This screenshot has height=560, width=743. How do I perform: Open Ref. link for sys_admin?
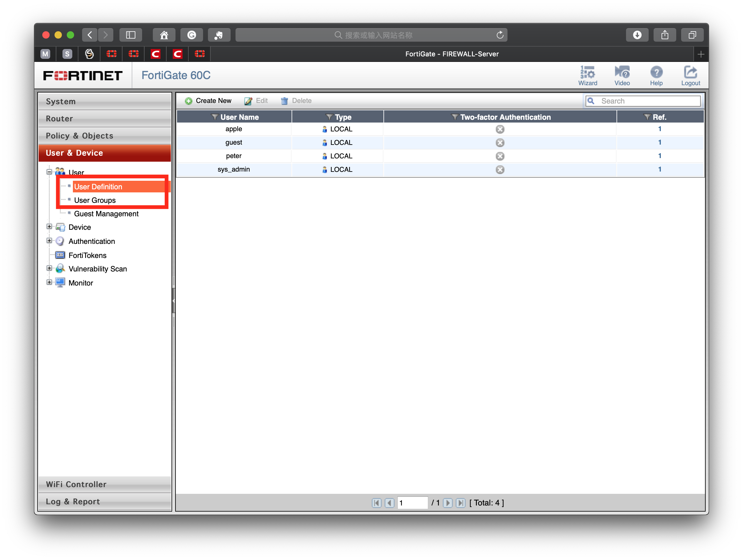[659, 169]
